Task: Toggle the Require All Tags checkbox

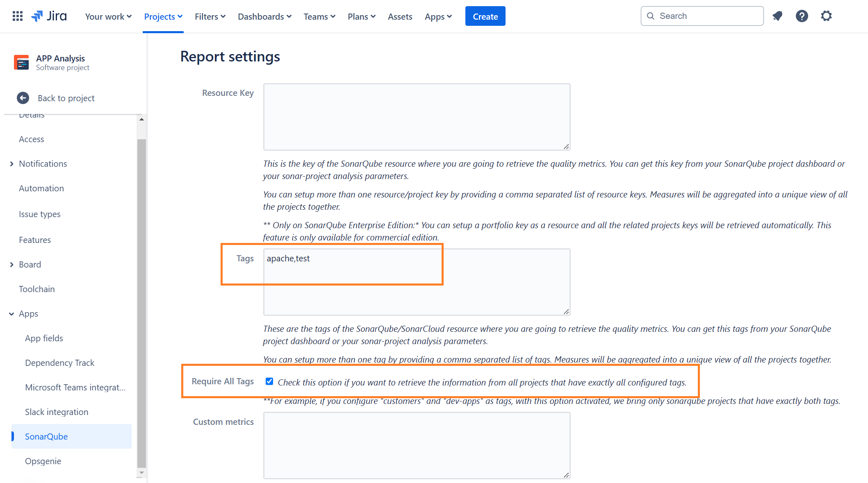Action: pyautogui.click(x=269, y=381)
